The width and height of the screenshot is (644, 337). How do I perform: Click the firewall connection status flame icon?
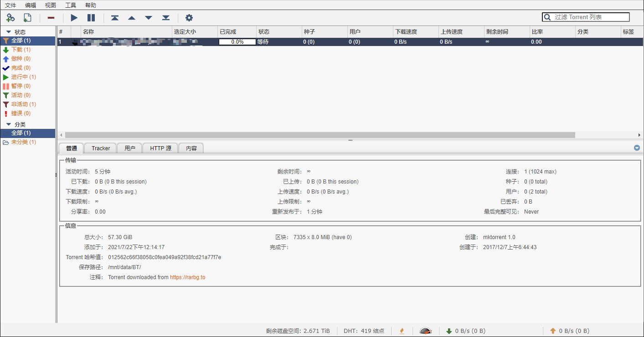pos(402,331)
